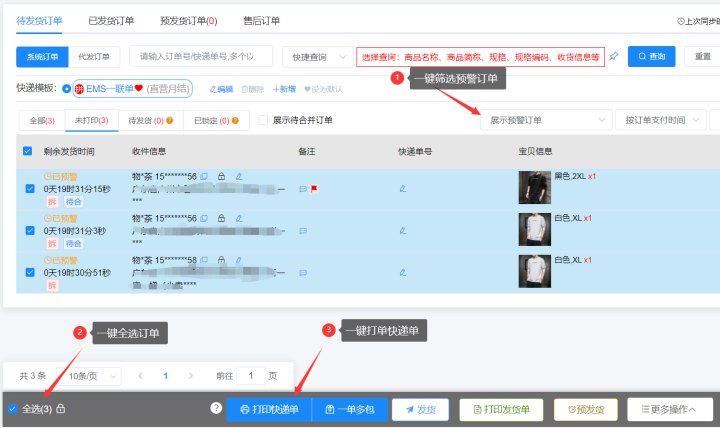Click the lock icon next to 全选(3)
Viewport: 720px width, 428px height.
61,408
